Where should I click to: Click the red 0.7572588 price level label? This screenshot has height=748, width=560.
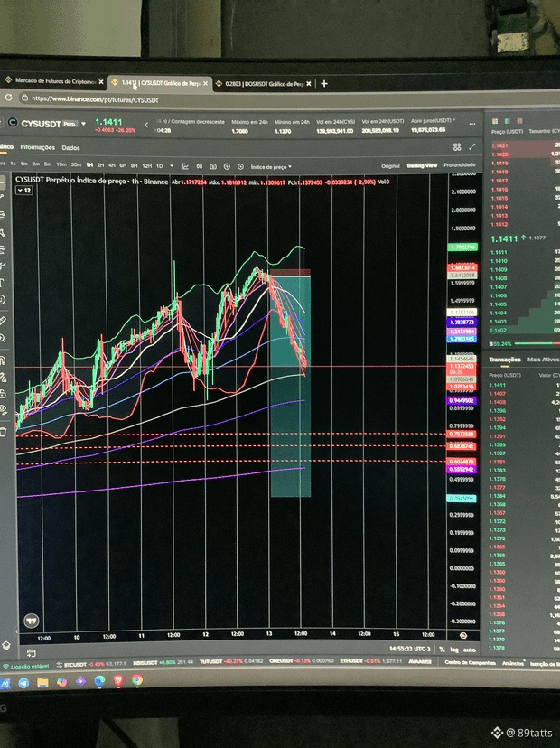pos(462,435)
